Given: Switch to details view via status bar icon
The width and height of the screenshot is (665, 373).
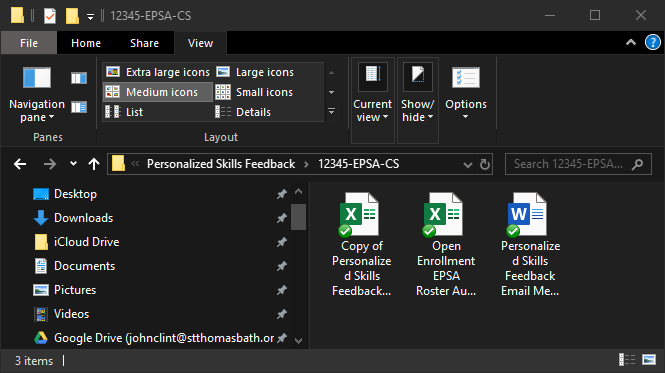Looking at the screenshot, I should pyautogui.click(x=627, y=360).
